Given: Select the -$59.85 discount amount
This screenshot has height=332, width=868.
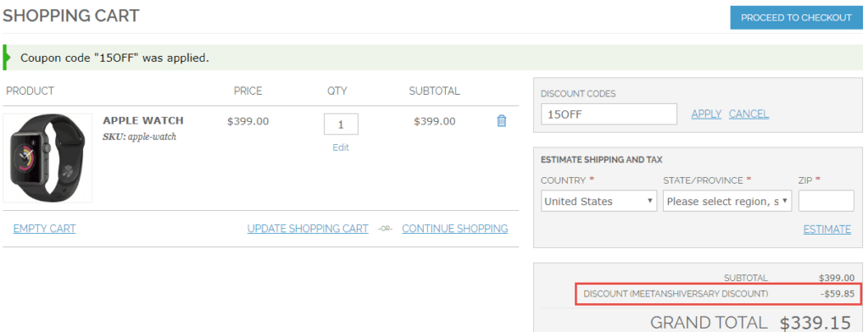Looking at the screenshot, I should click(837, 294).
